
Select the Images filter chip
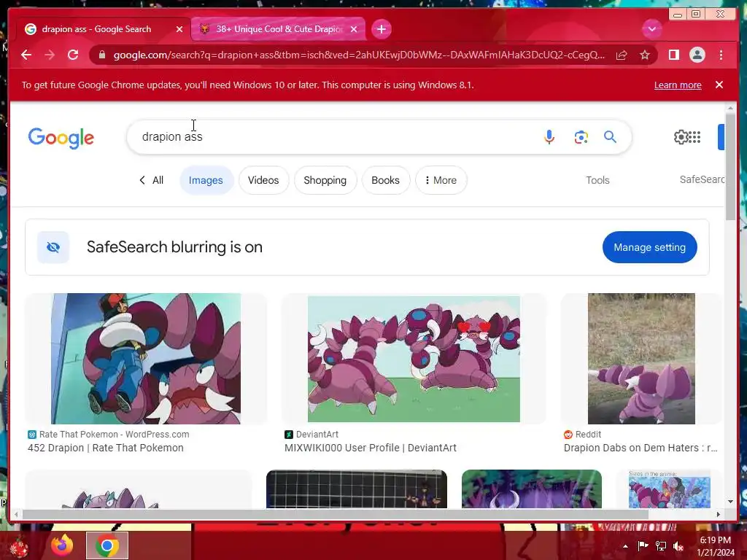click(206, 180)
